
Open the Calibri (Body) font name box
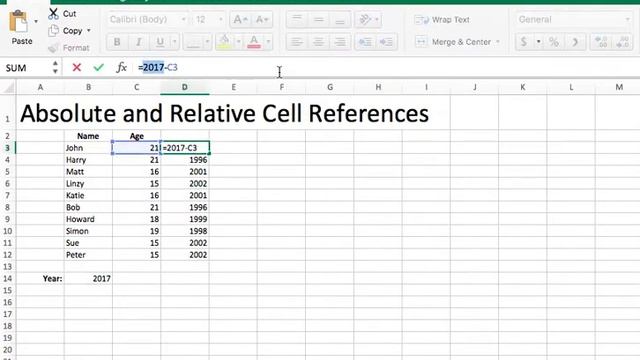coord(148,19)
